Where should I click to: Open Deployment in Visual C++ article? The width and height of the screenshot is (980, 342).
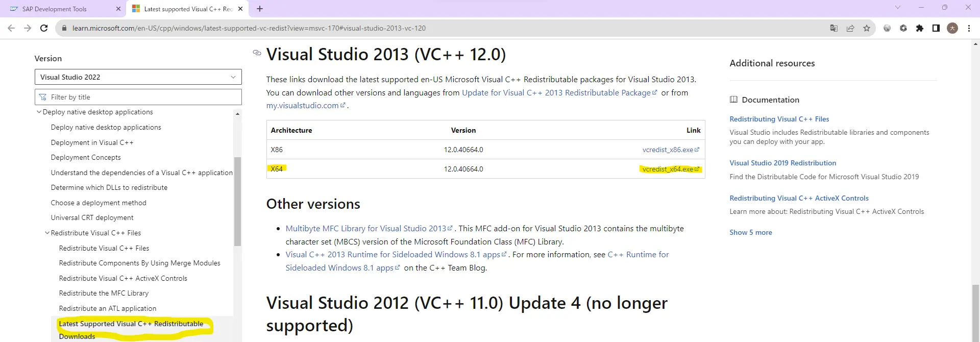pos(92,142)
